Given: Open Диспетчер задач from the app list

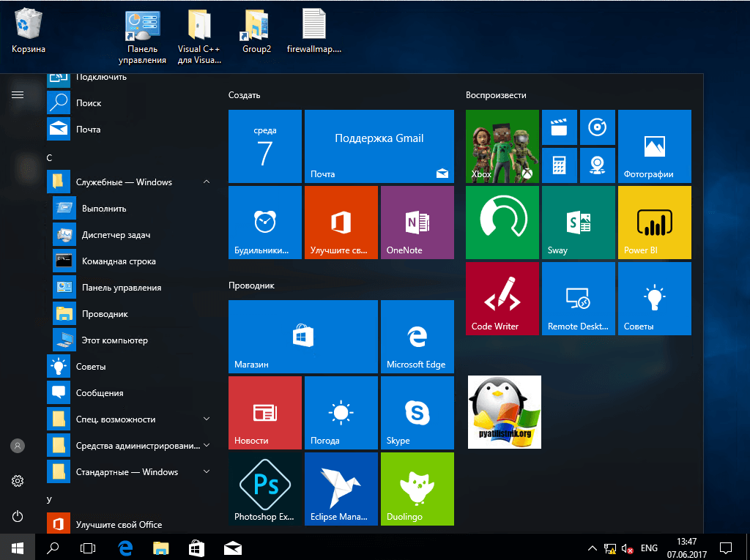Looking at the screenshot, I should (133, 234).
